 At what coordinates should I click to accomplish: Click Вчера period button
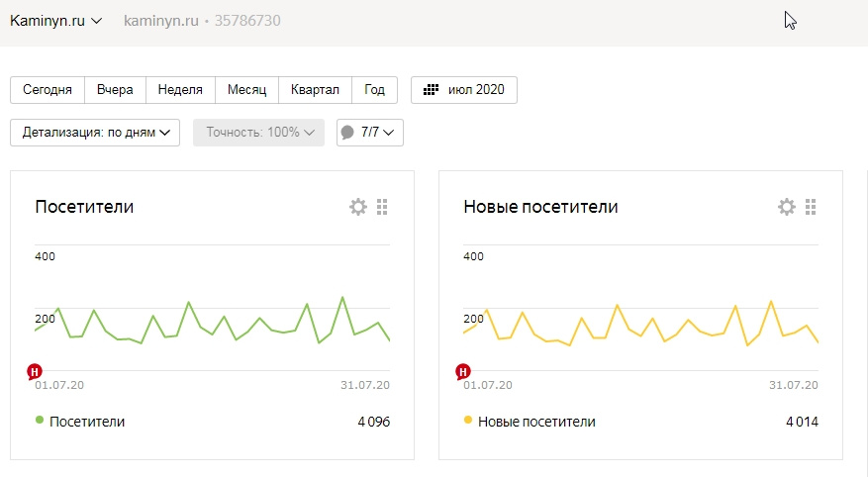[115, 90]
